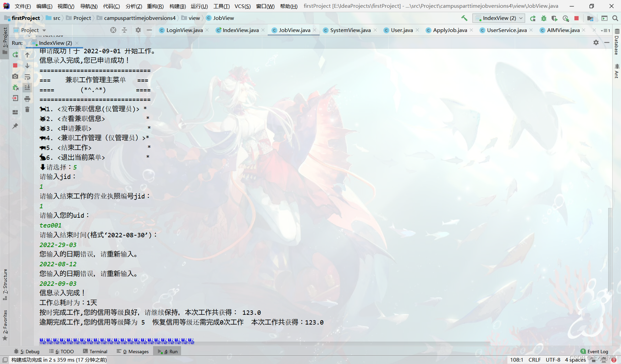Toggle the Z: Structure tool window
Viewport: 621px width, 364px height.
[x=5, y=284]
